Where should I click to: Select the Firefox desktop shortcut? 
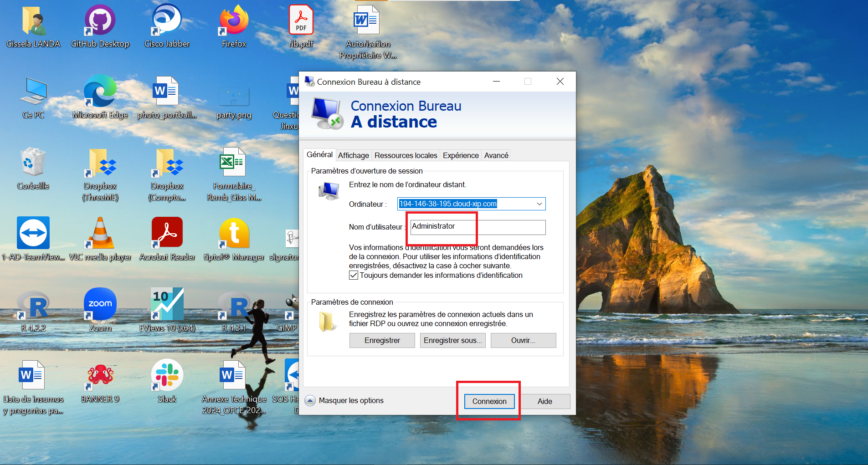pyautogui.click(x=234, y=21)
